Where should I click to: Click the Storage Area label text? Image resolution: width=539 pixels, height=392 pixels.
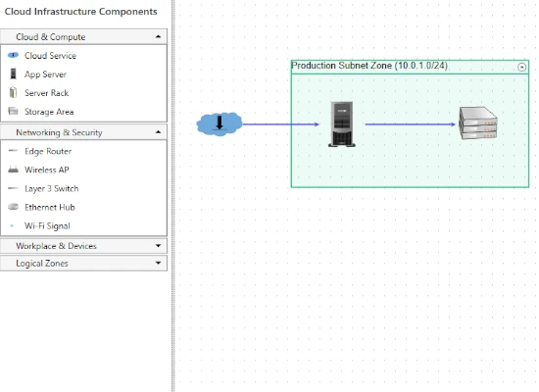click(49, 112)
